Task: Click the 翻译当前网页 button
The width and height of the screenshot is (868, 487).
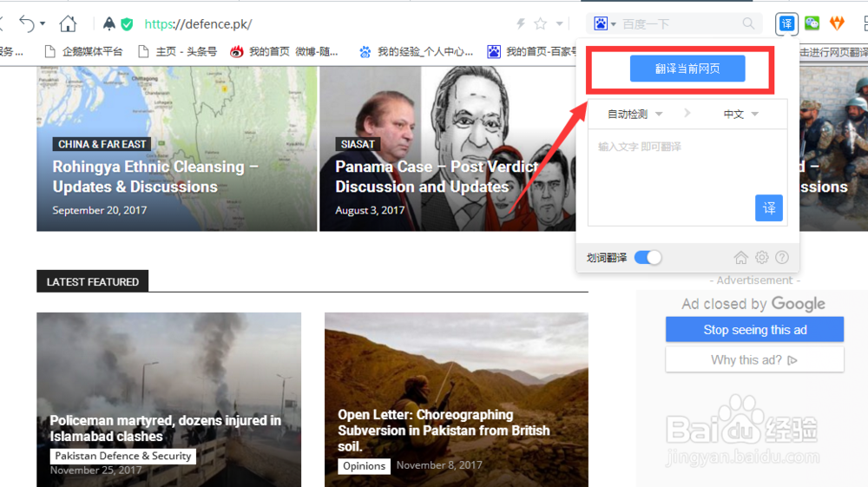Action: [x=687, y=69]
